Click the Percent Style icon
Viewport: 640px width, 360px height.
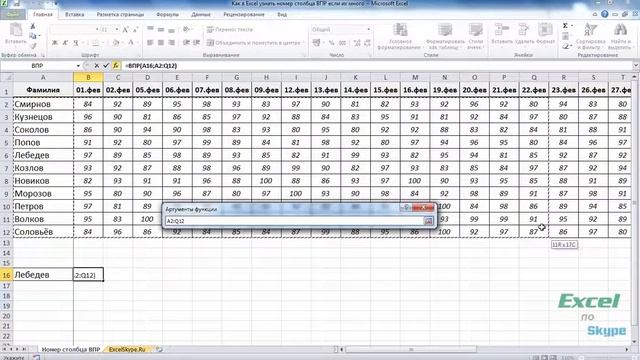[331, 42]
